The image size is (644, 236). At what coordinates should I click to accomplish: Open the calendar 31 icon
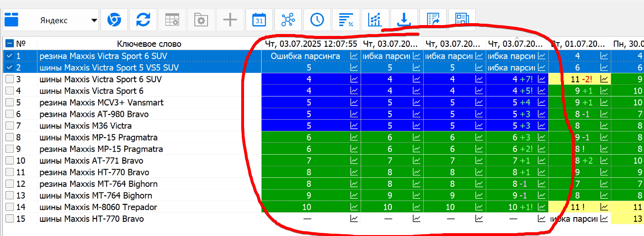[x=259, y=20]
